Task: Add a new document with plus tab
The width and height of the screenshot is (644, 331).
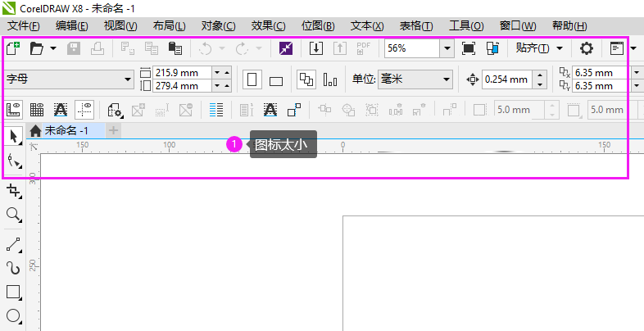Action: [113, 131]
